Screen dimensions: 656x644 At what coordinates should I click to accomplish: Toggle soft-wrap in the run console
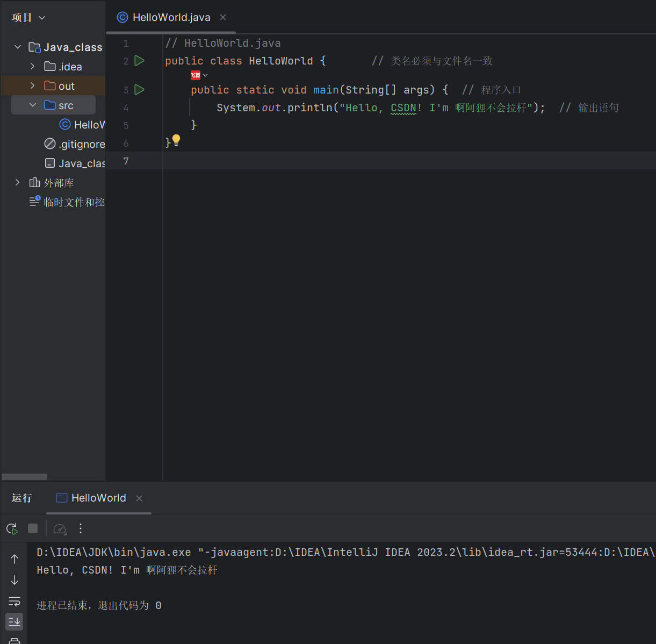coord(14,601)
